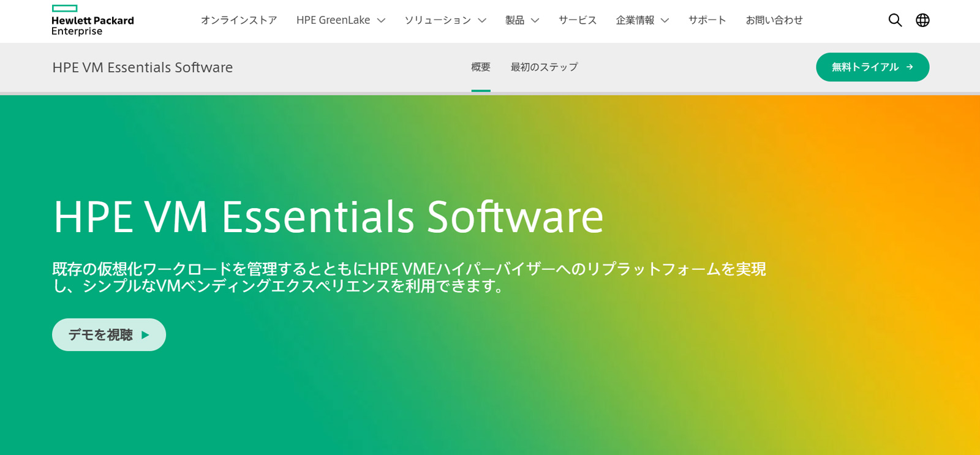Click the hero description beginning 既存の仮想化ワークロード

[x=409, y=277]
